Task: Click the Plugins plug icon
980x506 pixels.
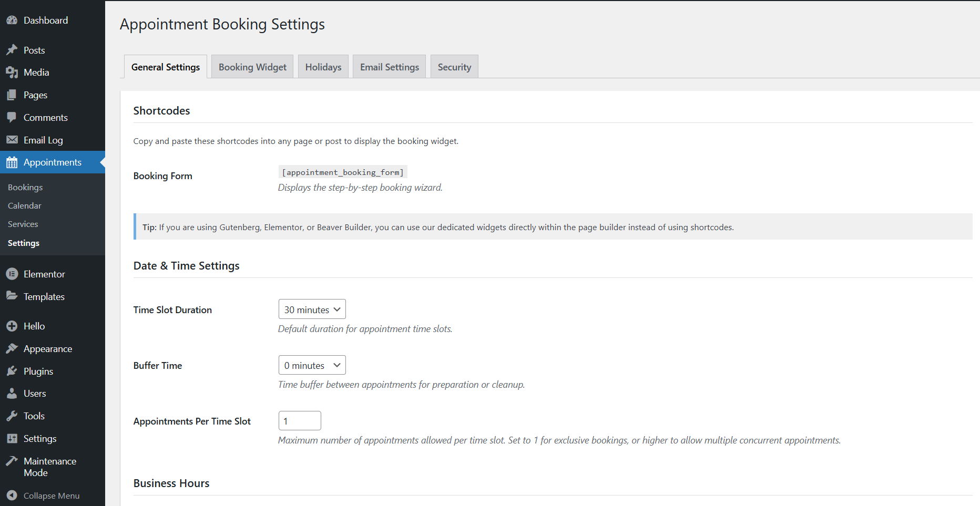Action: tap(12, 371)
